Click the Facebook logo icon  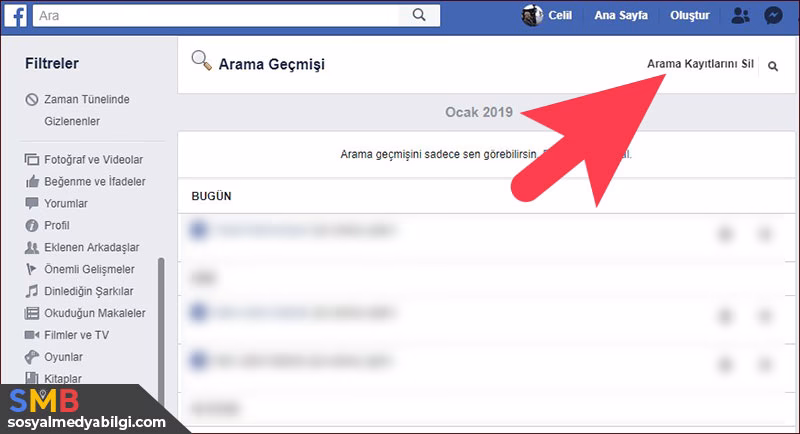[x=16, y=15]
